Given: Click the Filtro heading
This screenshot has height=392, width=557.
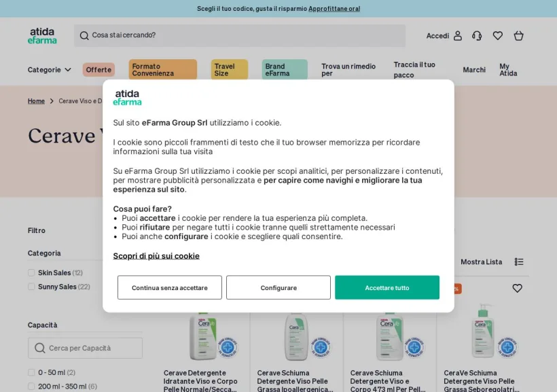Looking at the screenshot, I should pos(37,230).
